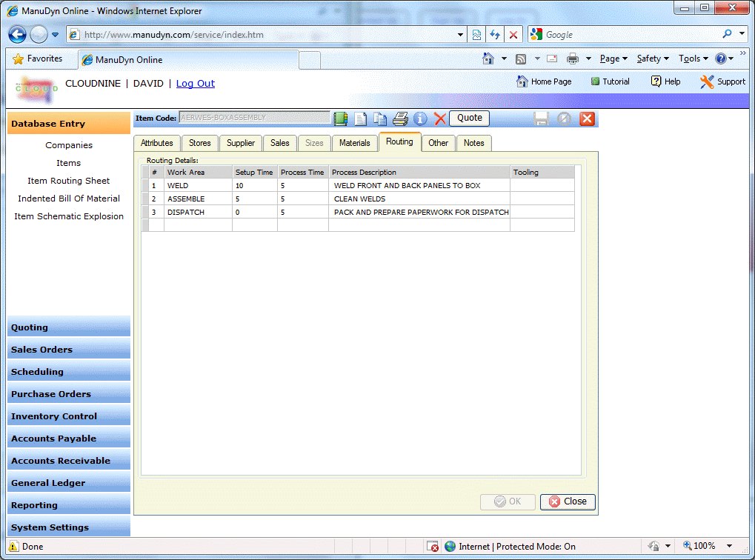Open the Tools dropdown menu
This screenshot has height=560, width=755.
click(693, 59)
